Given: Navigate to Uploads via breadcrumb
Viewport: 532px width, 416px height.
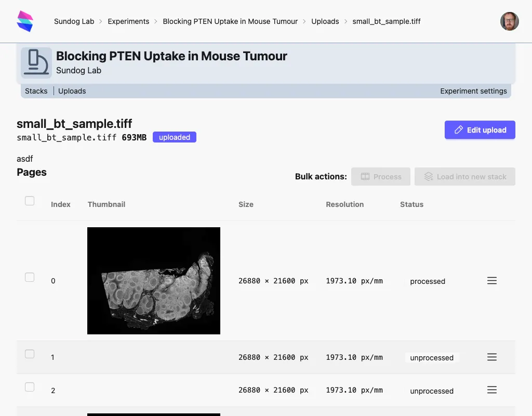Looking at the screenshot, I should [325, 21].
